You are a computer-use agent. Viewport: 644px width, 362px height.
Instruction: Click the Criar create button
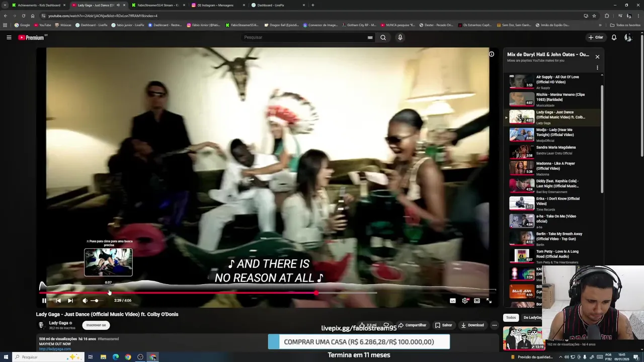(596, 37)
